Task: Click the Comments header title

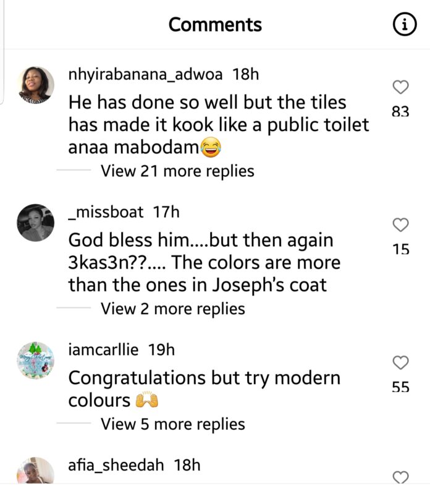Action: [x=215, y=25]
